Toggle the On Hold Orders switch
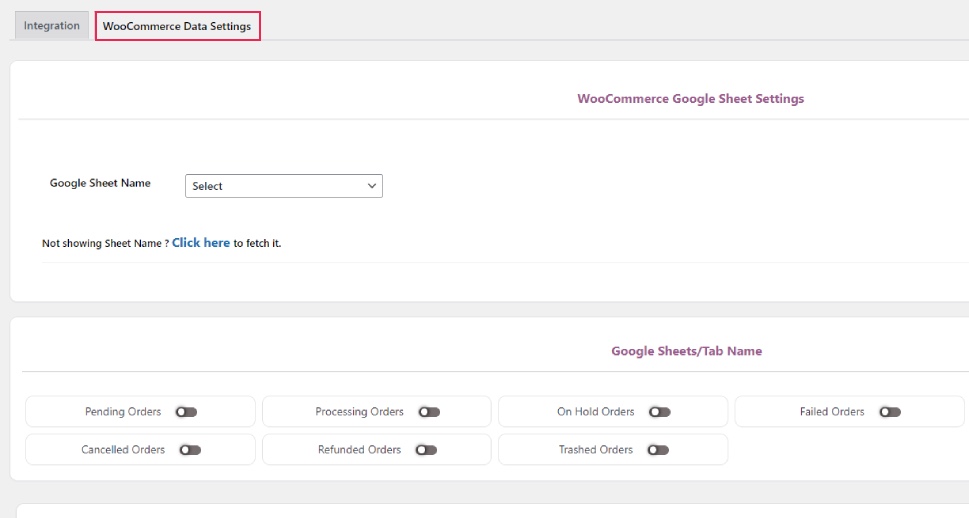 pyautogui.click(x=659, y=412)
